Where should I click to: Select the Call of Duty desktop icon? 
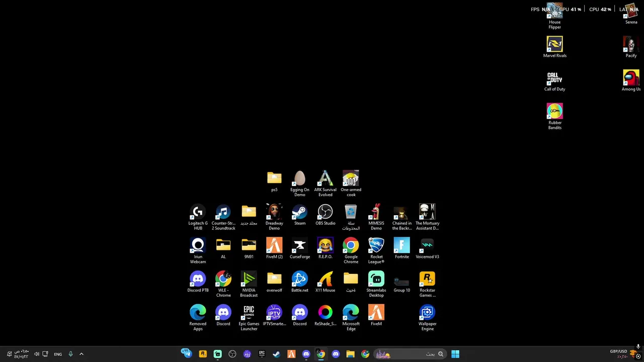[x=554, y=81]
